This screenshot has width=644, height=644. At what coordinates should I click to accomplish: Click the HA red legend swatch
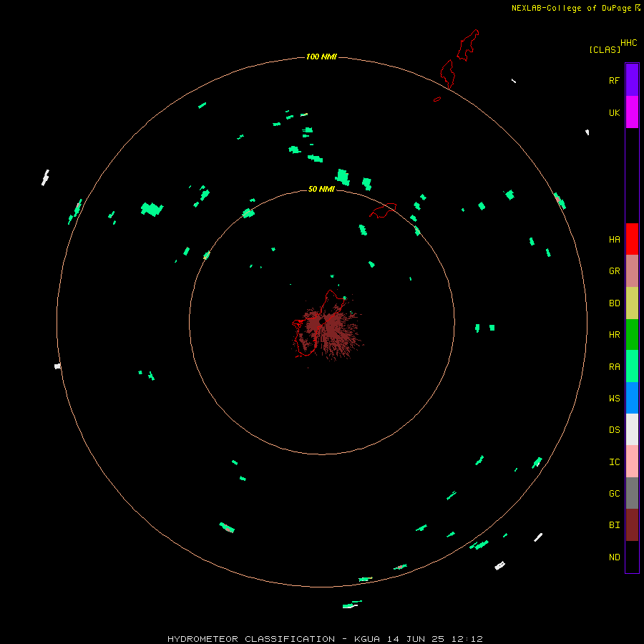coord(632,239)
